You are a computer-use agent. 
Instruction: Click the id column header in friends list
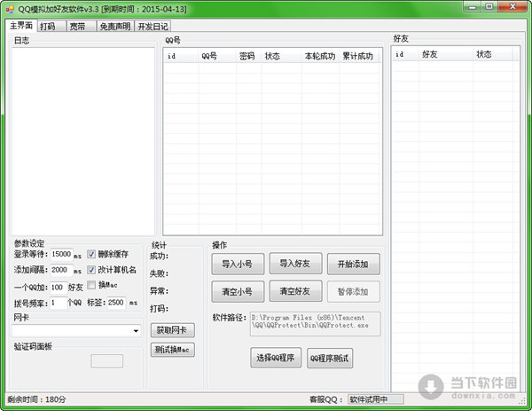(x=405, y=54)
